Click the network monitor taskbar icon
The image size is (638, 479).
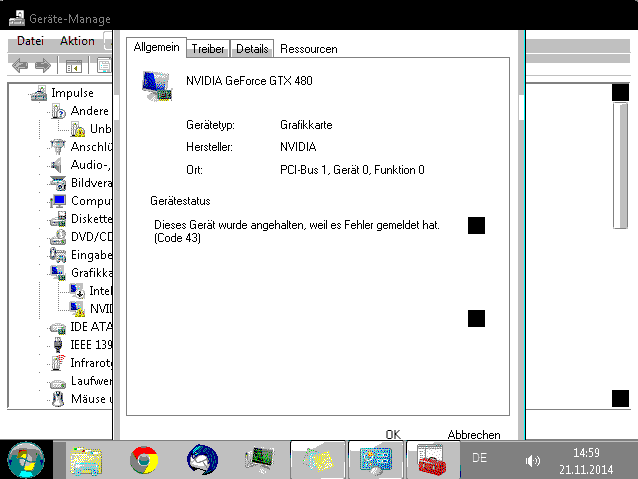tap(260, 460)
